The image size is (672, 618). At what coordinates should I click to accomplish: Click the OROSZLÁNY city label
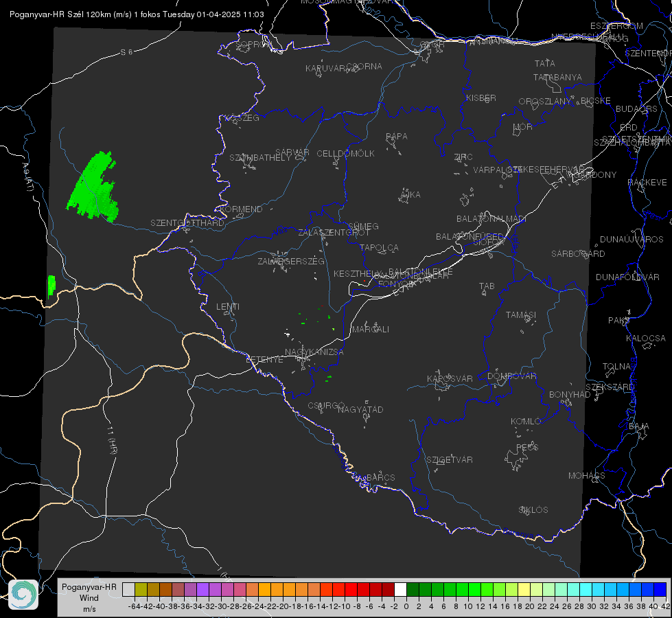point(545,102)
